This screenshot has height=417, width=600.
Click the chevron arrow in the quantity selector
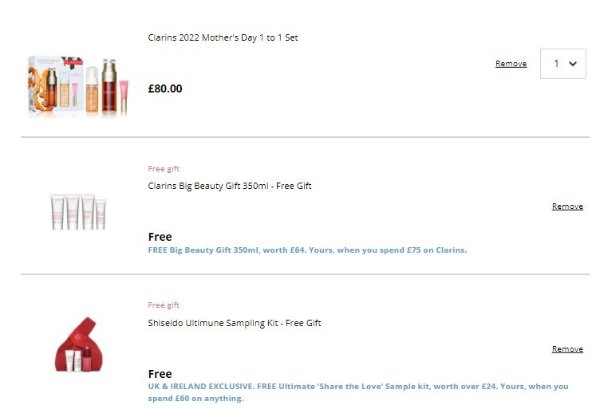click(x=573, y=64)
